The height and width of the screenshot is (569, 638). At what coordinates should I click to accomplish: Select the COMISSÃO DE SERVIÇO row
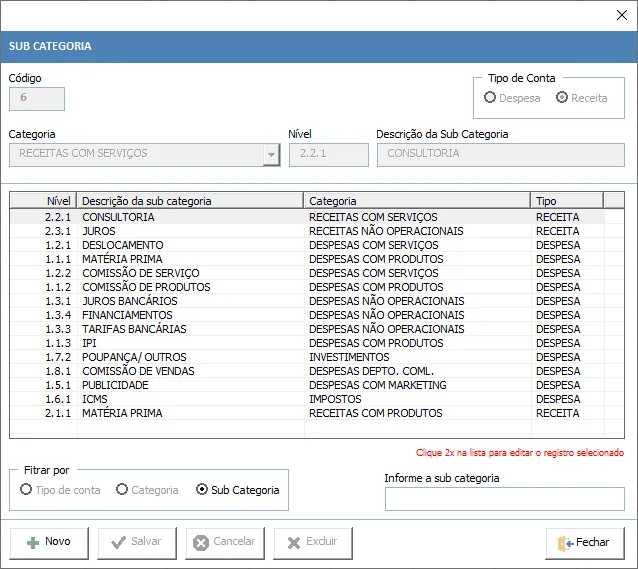click(x=307, y=273)
